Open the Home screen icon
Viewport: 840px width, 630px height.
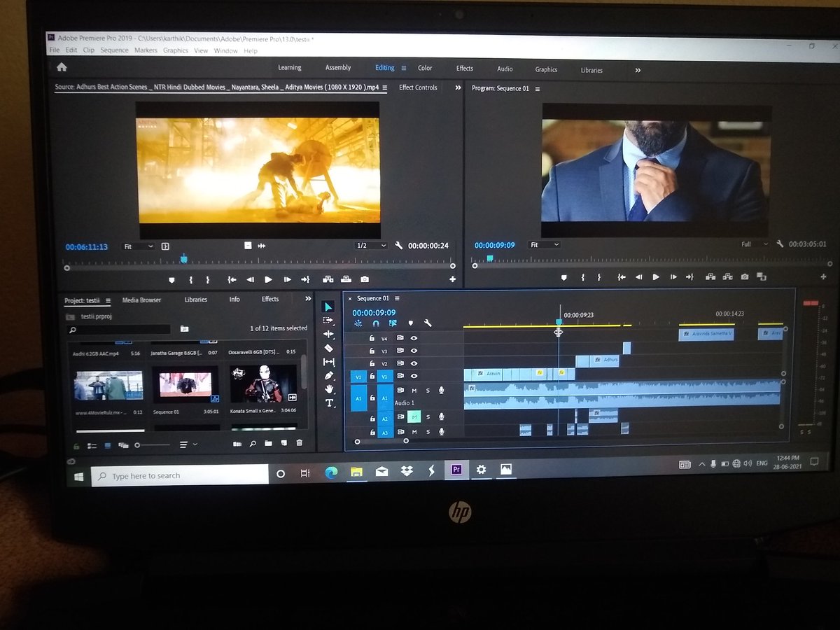[x=62, y=67]
